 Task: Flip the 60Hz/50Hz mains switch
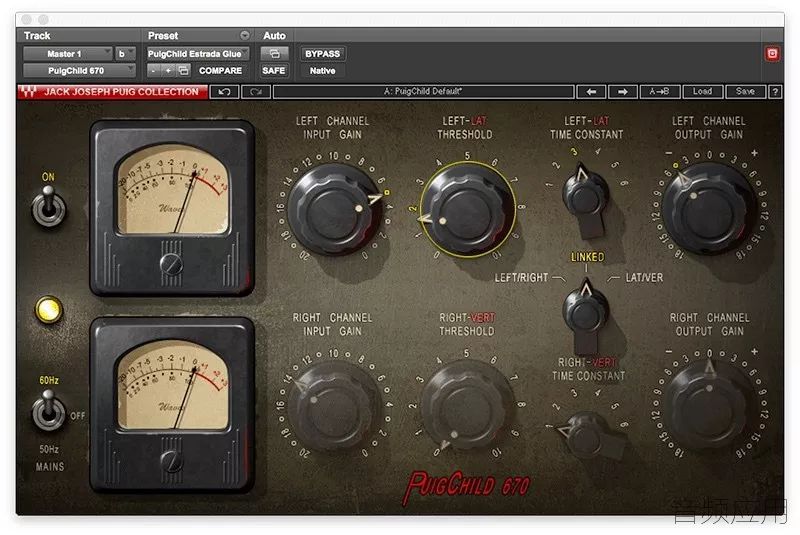click(48, 411)
